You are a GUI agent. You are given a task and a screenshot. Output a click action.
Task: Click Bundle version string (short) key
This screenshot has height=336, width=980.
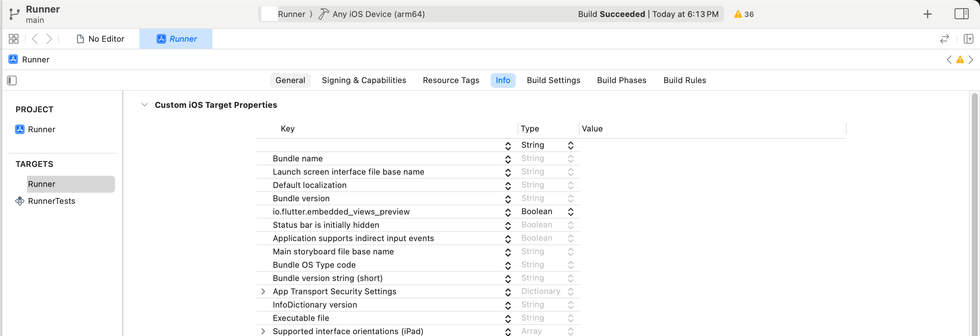(327, 278)
